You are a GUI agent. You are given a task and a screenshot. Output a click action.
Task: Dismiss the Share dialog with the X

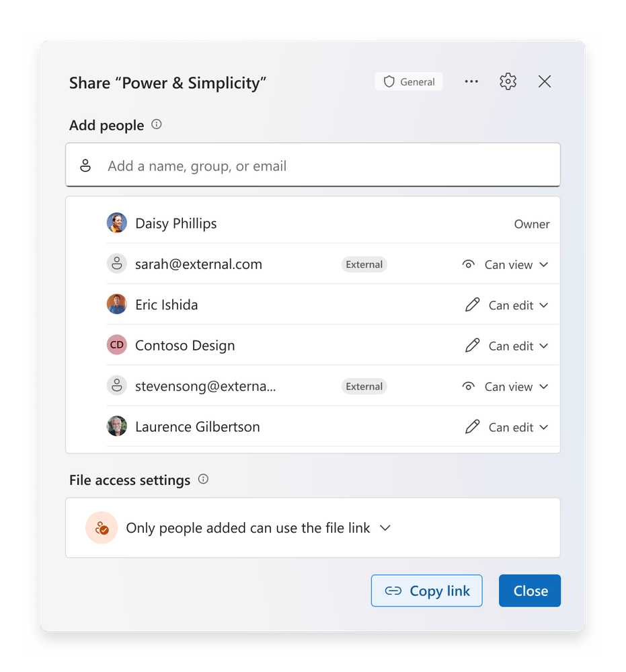pyautogui.click(x=545, y=82)
